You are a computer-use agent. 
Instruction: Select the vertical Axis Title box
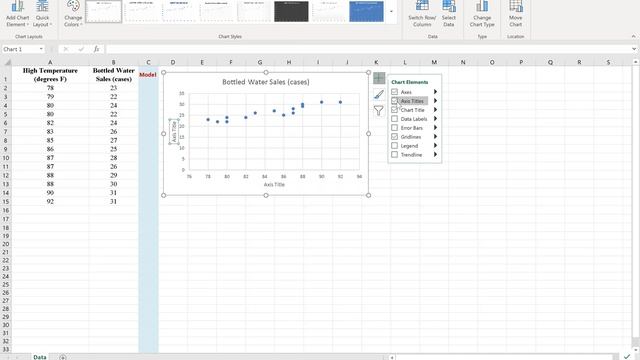(174, 132)
